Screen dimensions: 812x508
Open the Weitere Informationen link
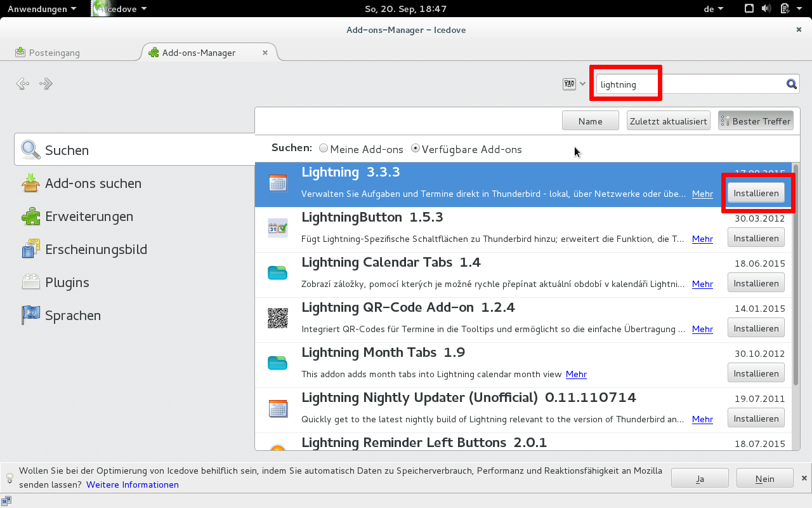coord(133,485)
